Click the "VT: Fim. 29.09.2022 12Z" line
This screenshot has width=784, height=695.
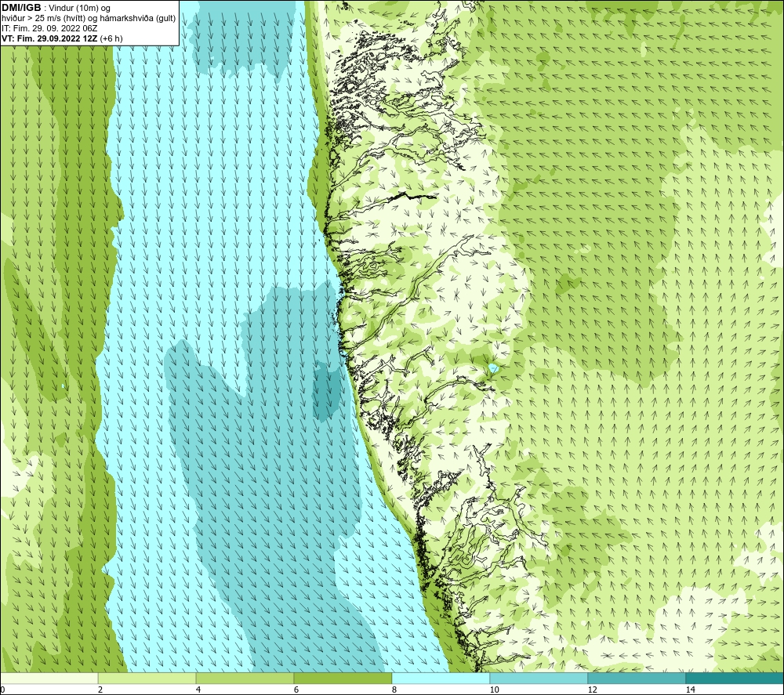pos(50,38)
